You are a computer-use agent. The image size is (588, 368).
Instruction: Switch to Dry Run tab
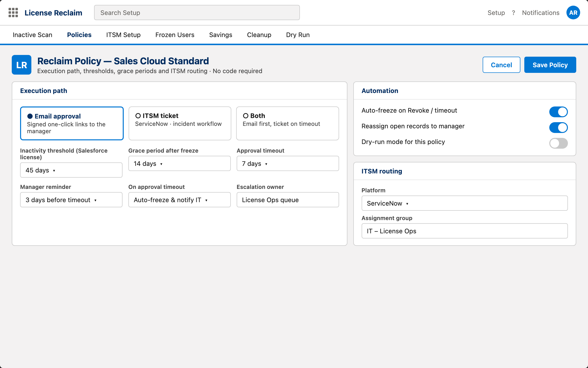298,35
